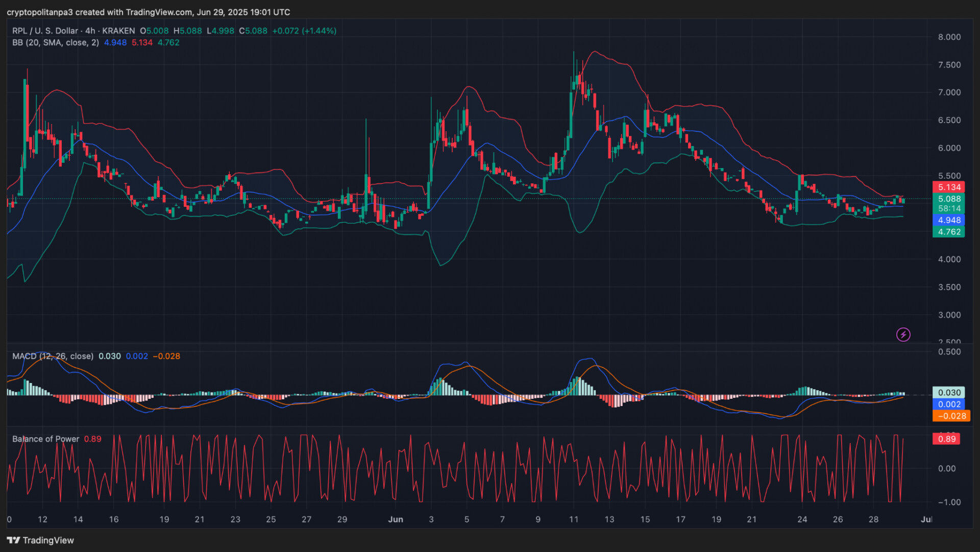Viewport: 980px width, 552px height.
Task: Select the BB (20, SMA, close, 2) legend
Action: (55, 42)
